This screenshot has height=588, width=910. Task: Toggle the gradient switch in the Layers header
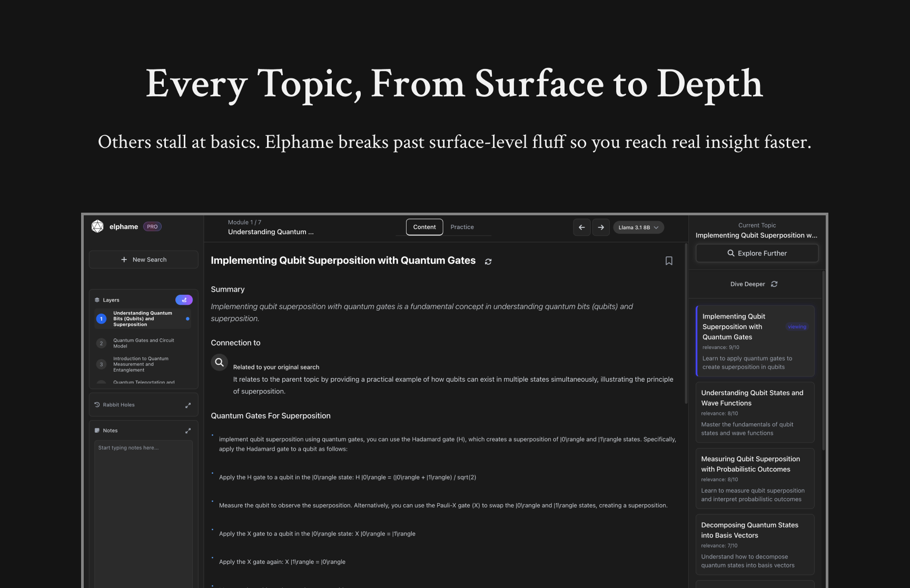point(184,300)
